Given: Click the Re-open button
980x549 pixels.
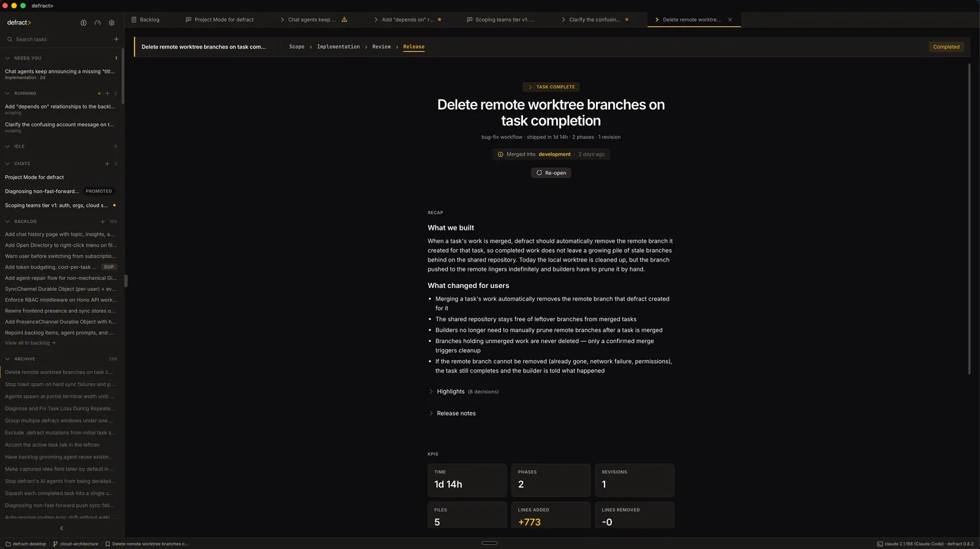Looking at the screenshot, I should [551, 173].
